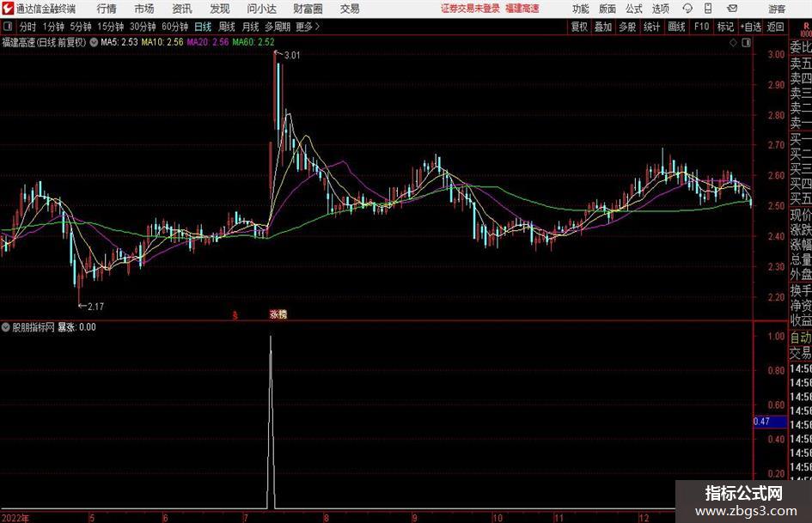Screen dimensions: 812x523
Task: Switch to the 5分钟 period tab
Action: click(x=81, y=27)
